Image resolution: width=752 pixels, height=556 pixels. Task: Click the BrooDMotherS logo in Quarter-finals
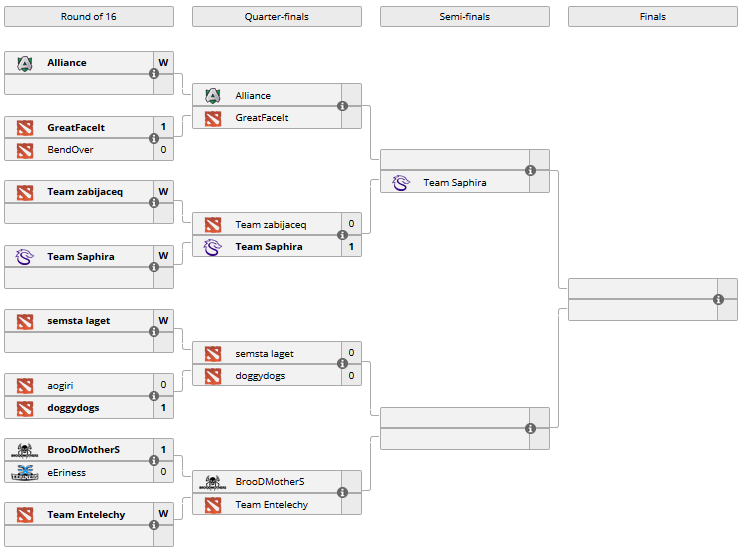(212, 482)
